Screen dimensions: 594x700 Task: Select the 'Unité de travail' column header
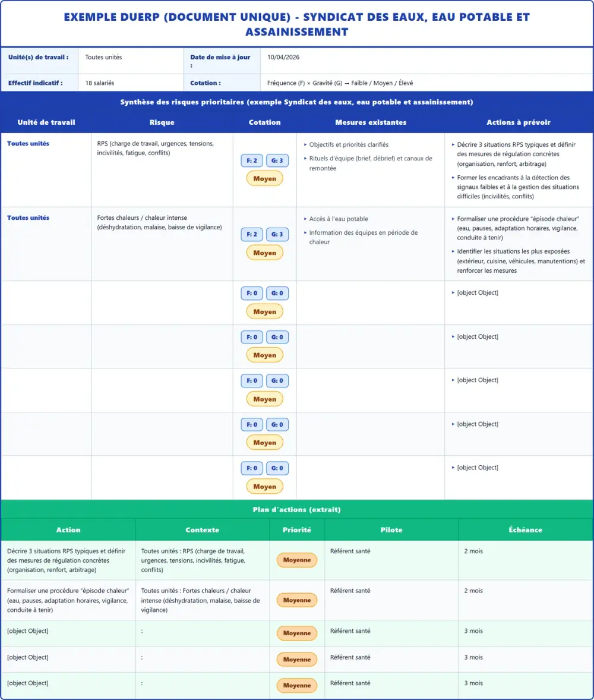pos(46,122)
